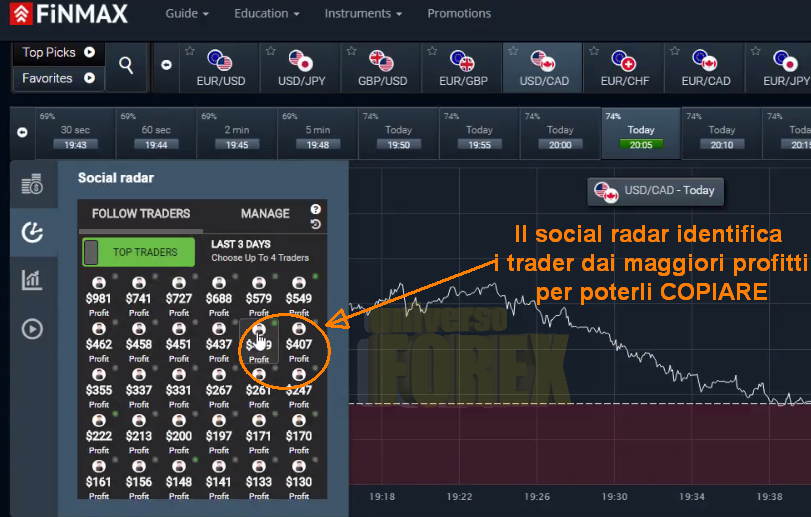The height and width of the screenshot is (517, 811).
Task: Open the trade/money sidebar icon
Action: click(x=32, y=184)
